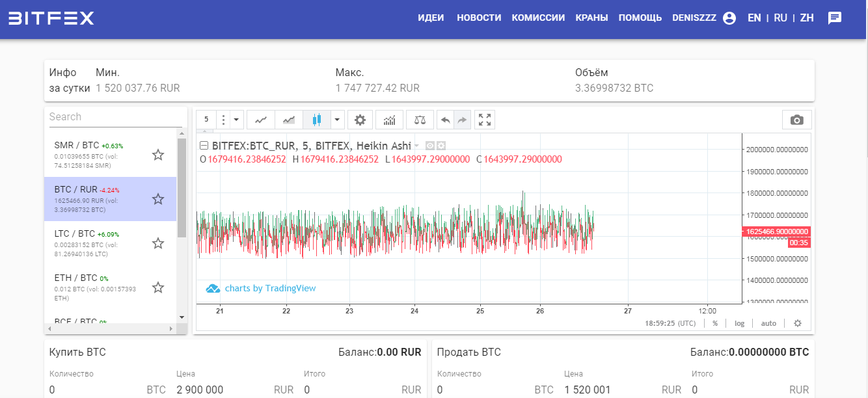Open the Heikin Ashi series format gear

(441, 146)
